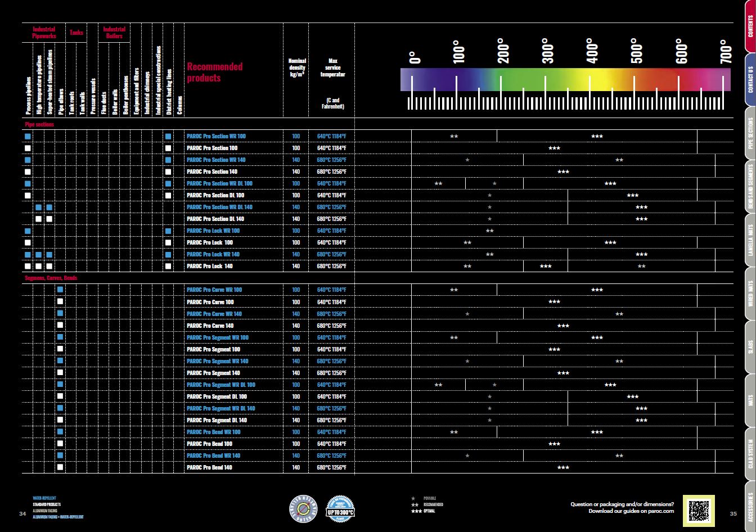The height and width of the screenshot is (532, 756).
Task: Click product name PAROC Pro Bend WR 140
Action: tap(214, 456)
